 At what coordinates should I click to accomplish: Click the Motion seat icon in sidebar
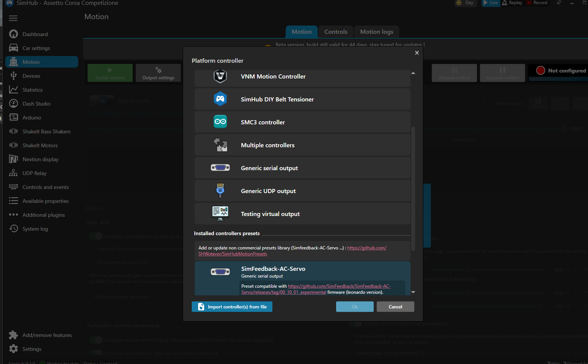(x=14, y=62)
